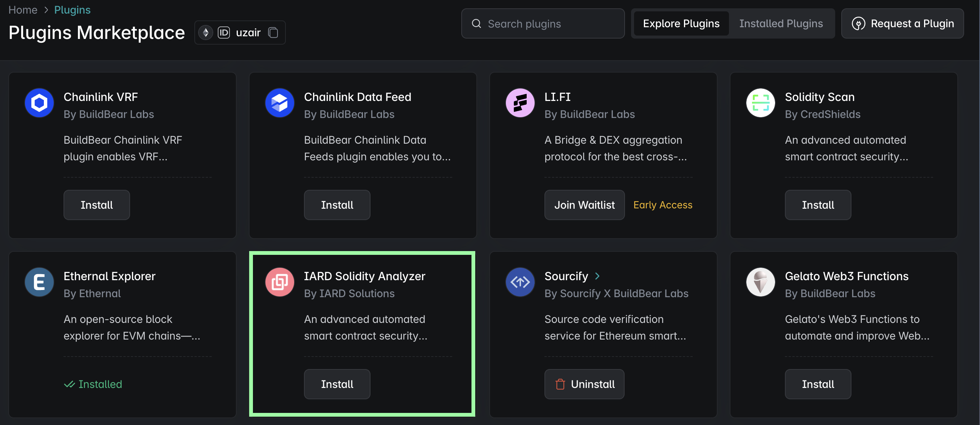This screenshot has height=425, width=980.
Task: Click the By IARD Solutions author text
Action: coord(349,294)
